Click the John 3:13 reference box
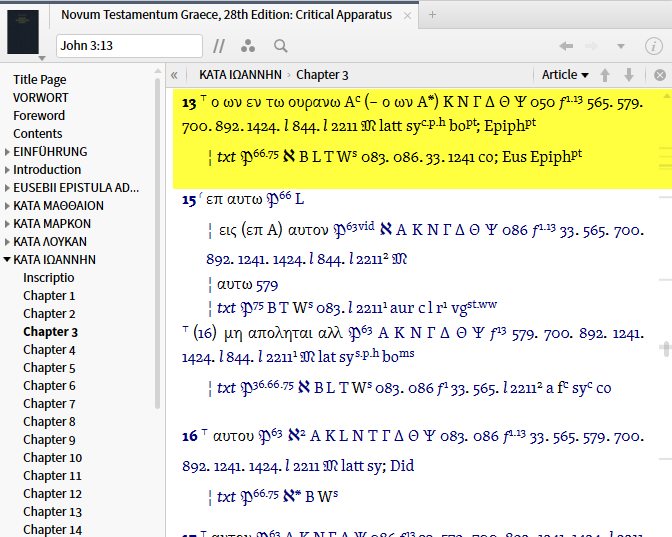The width and height of the screenshot is (672, 537). click(x=129, y=46)
